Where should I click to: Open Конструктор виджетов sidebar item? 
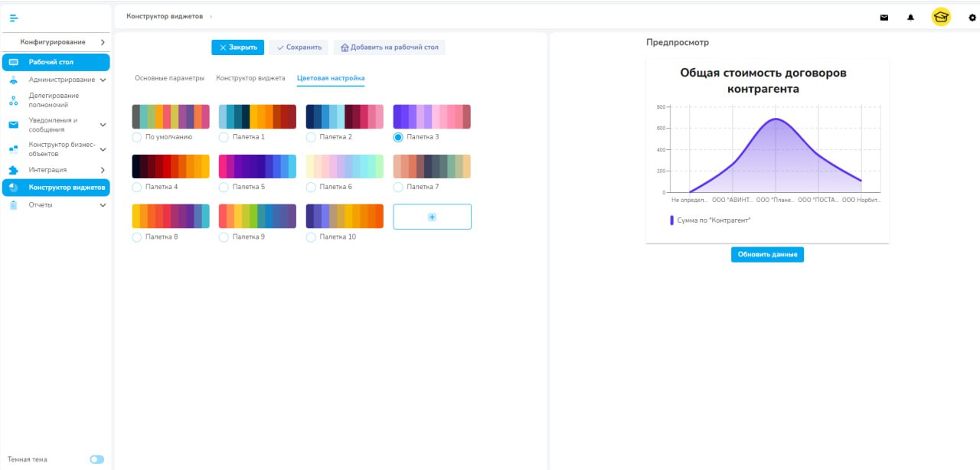(x=56, y=188)
